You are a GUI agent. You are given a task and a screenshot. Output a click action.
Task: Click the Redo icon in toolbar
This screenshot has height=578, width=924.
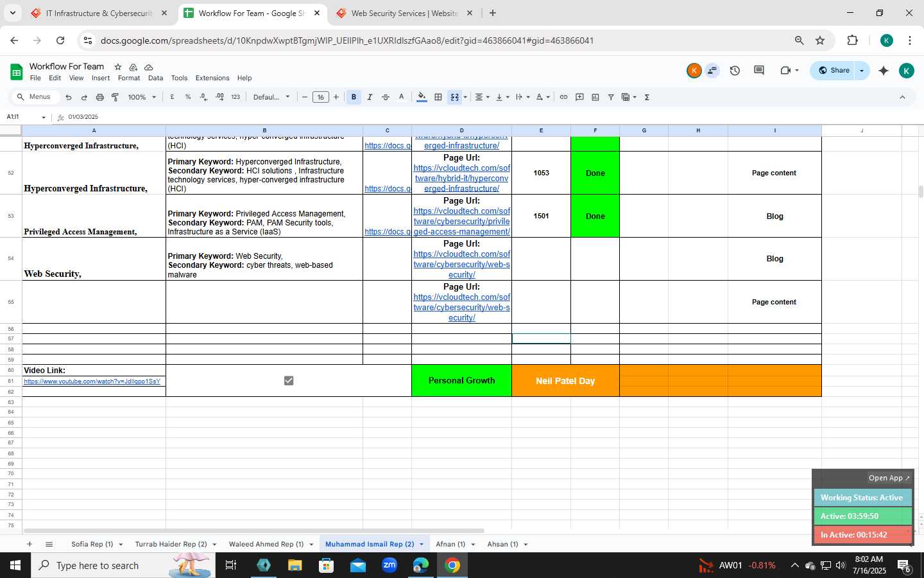coord(84,97)
